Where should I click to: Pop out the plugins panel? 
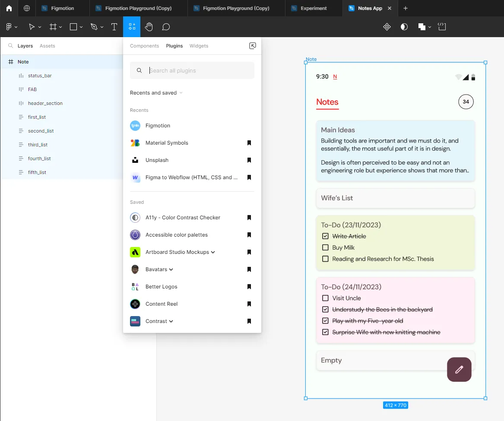pyautogui.click(x=253, y=46)
